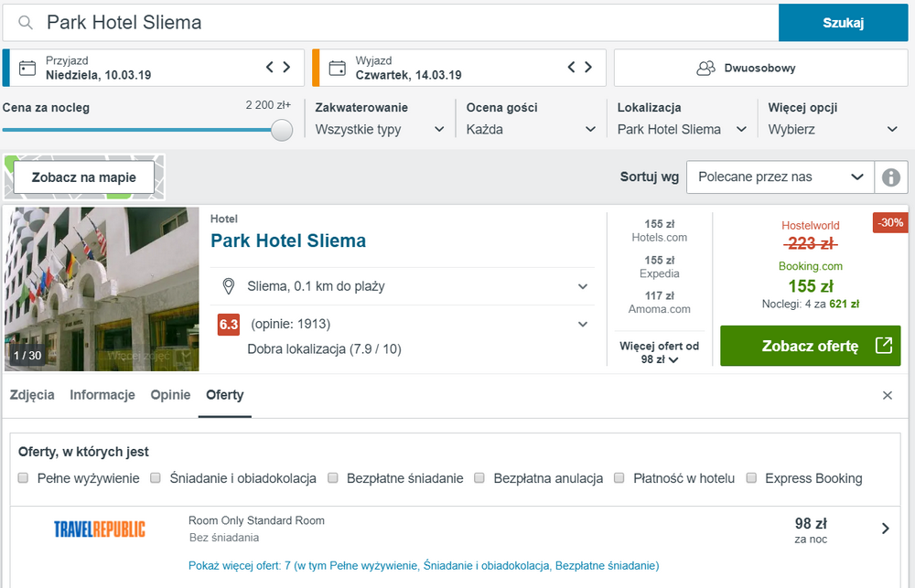This screenshot has width=915, height=588.
Task: Expand the reviews rating details
Action: 582,325
